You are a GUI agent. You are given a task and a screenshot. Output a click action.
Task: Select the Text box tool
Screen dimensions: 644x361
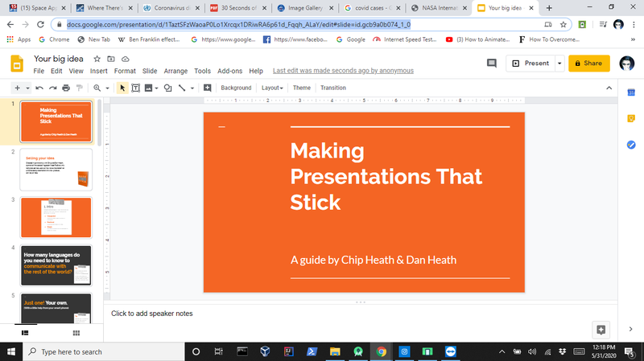pyautogui.click(x=135, y=88)
